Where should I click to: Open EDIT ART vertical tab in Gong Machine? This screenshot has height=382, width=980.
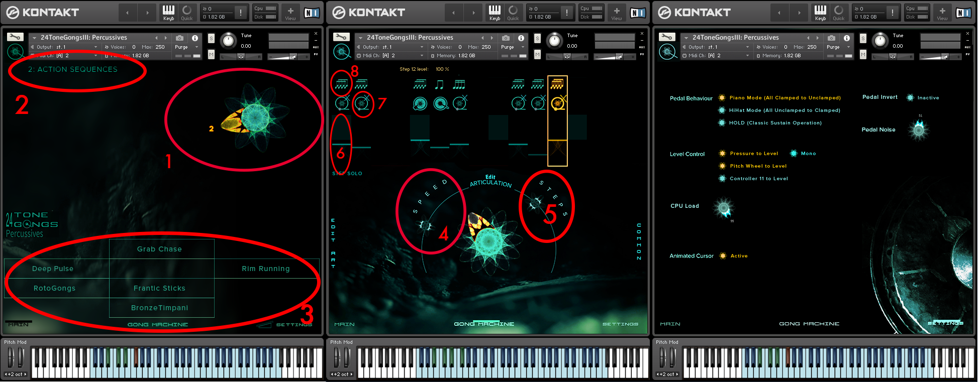point(333,243)
